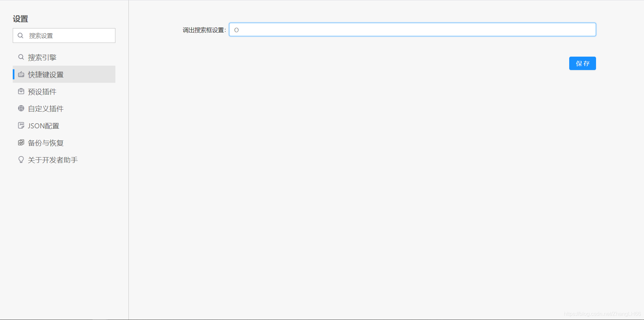The image size is (644, 320).
Task: Click the box icon beside 预设插件
Action: (21, 91)
